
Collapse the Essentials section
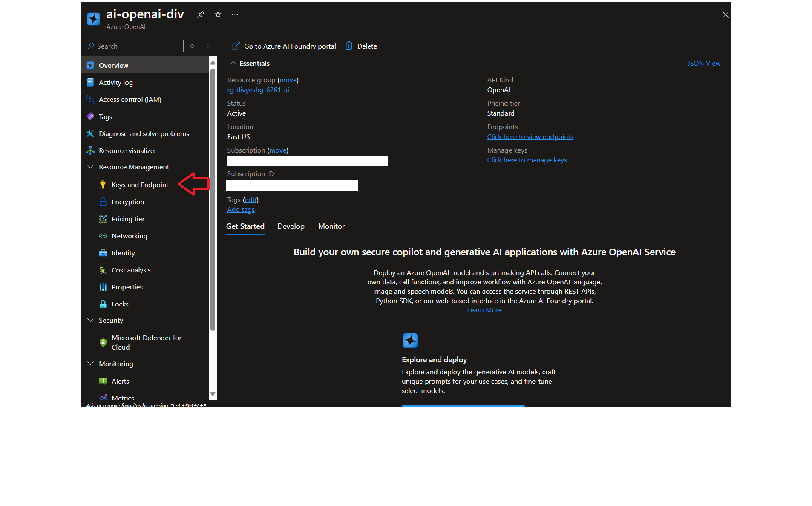point(233,63)
